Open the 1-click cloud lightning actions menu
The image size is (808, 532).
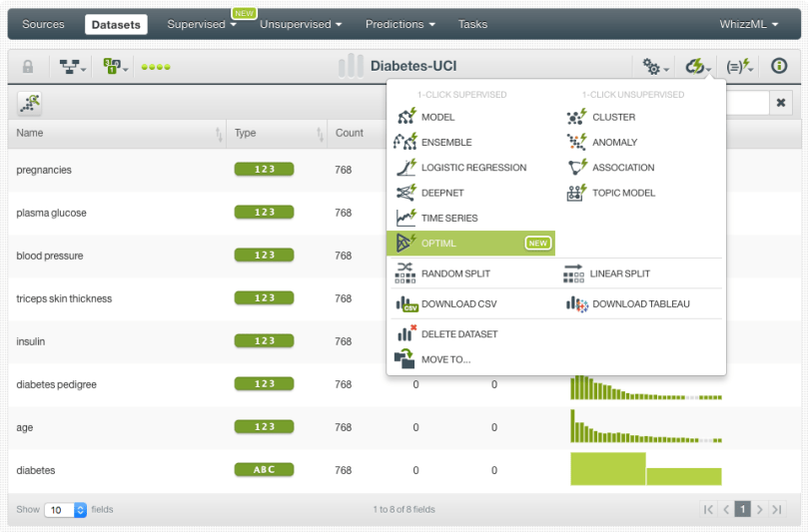coord(698,67)
